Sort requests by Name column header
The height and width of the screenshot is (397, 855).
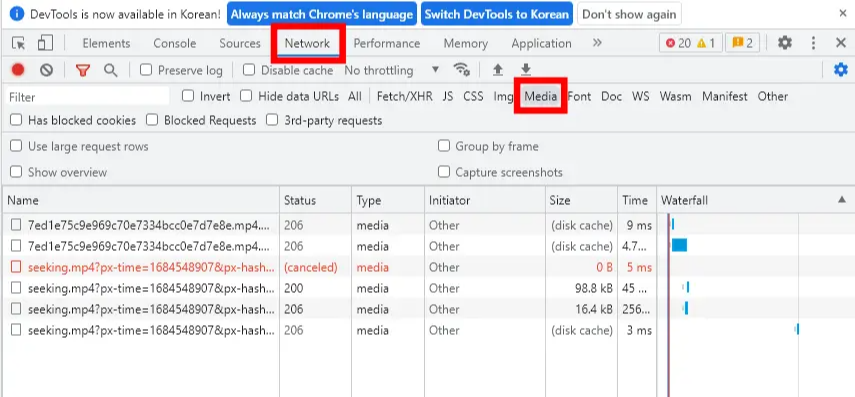click(141, 200)
